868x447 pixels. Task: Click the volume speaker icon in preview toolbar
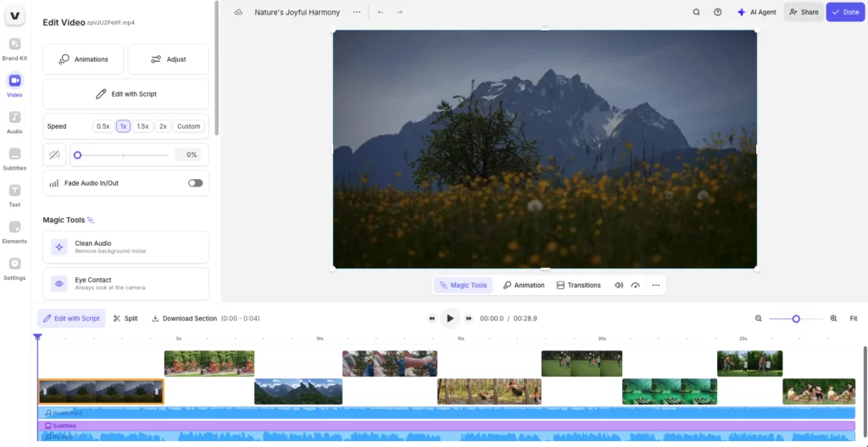tap(619, 285)
